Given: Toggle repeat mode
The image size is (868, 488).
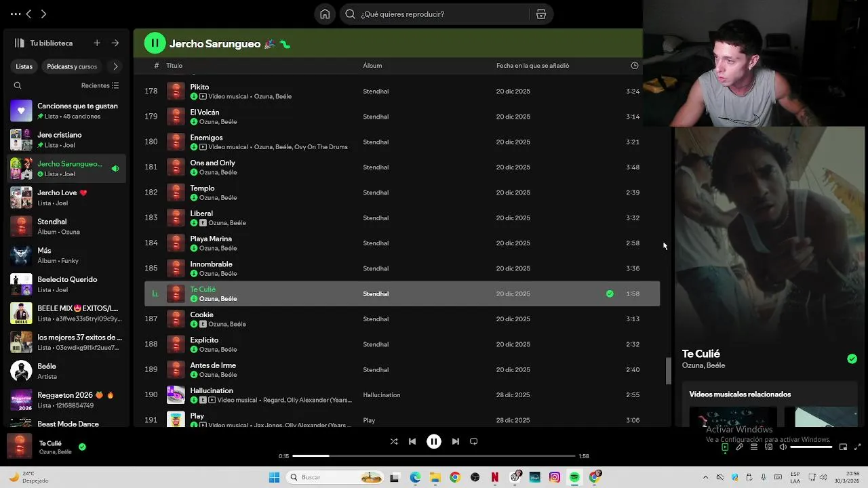Looking at the screenshot, I should [x=474, y=441].
